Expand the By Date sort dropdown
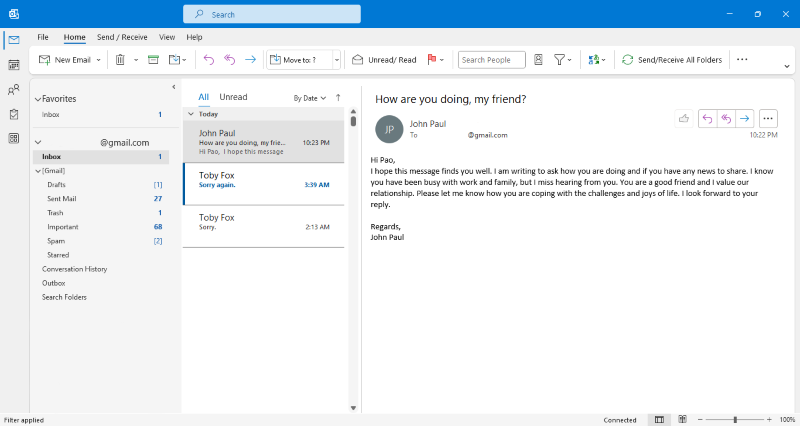The image size is (800, 426). tap(309, 98)
